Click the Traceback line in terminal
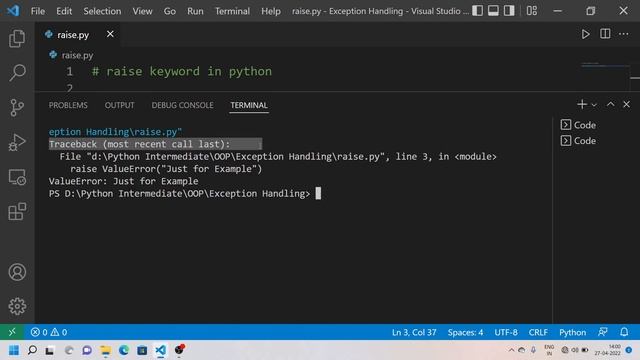 click(139, 144)
